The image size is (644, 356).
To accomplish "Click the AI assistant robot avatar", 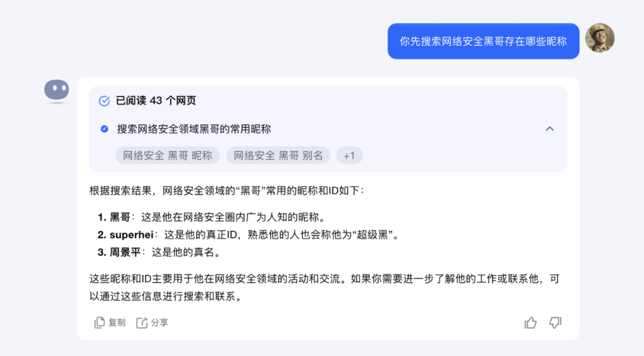I will tap(57, 90).
